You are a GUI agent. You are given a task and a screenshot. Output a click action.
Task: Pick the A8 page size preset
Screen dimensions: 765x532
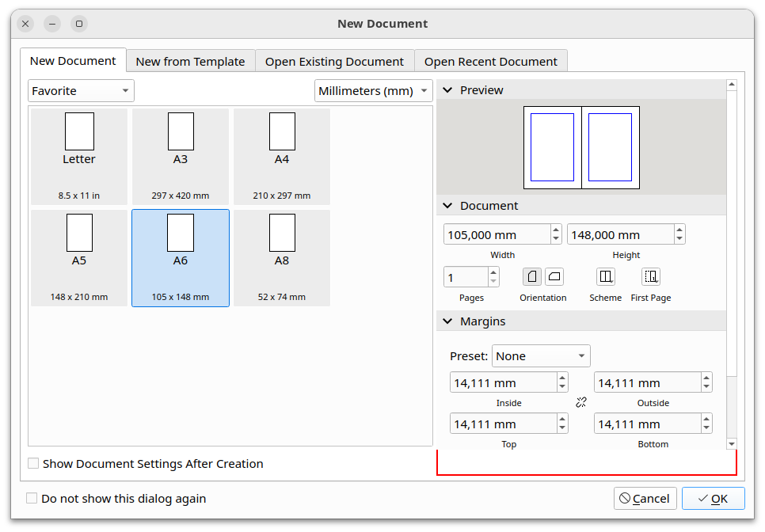click(x=282, y=258)
